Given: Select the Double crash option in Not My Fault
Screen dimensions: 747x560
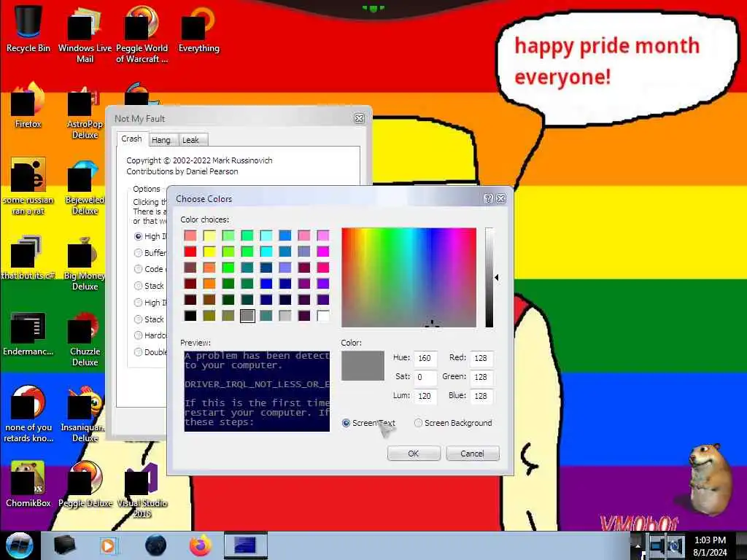Looking at the screenshot, I should (138, 352).
